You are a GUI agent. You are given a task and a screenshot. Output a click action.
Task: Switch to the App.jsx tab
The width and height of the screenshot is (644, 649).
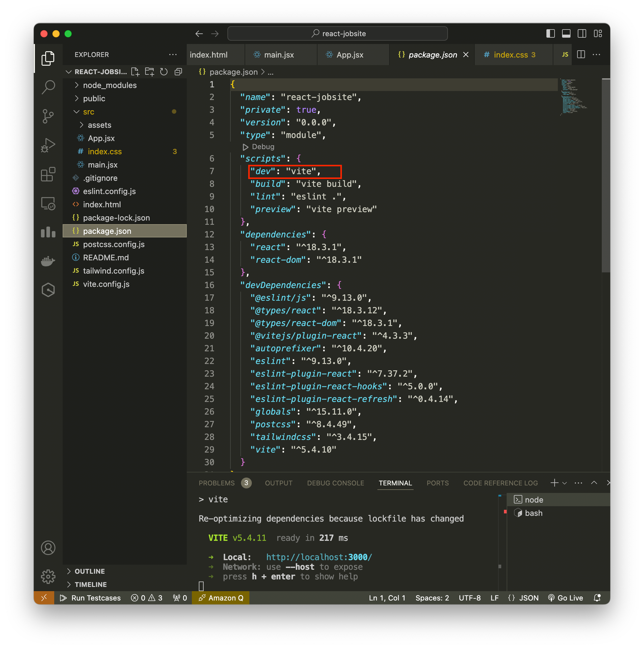[353, 55]
